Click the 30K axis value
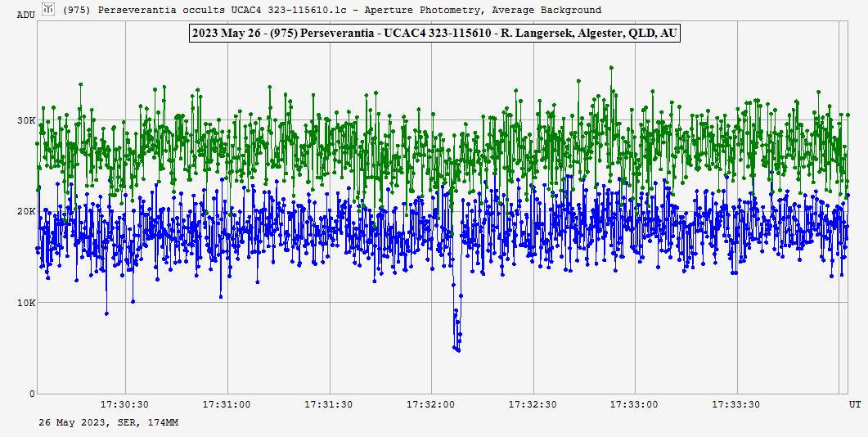This screenshot has width=868, height=437. (28, 120)
